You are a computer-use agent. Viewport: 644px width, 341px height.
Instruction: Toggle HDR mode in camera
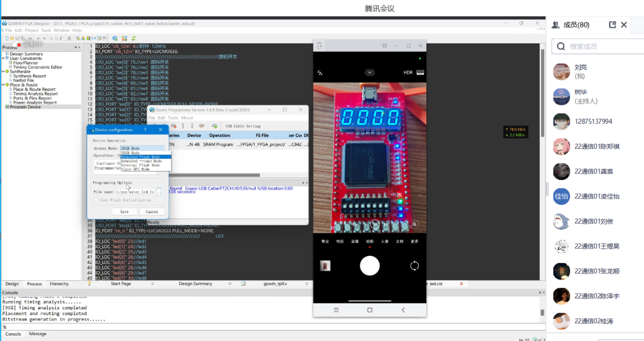point(408,73)
